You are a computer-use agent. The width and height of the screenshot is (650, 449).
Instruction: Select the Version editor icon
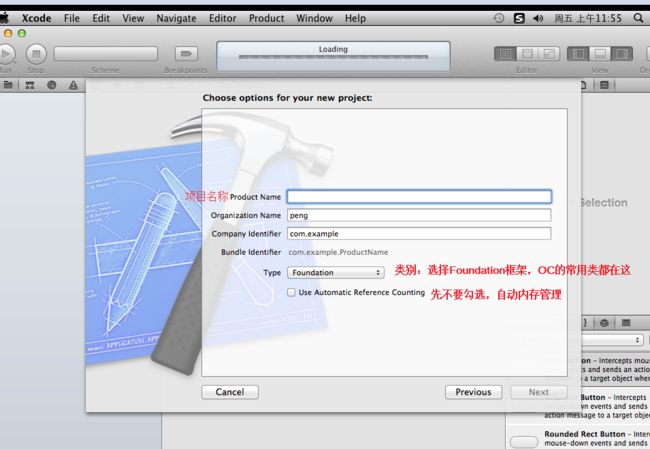(x=549, y=54)
